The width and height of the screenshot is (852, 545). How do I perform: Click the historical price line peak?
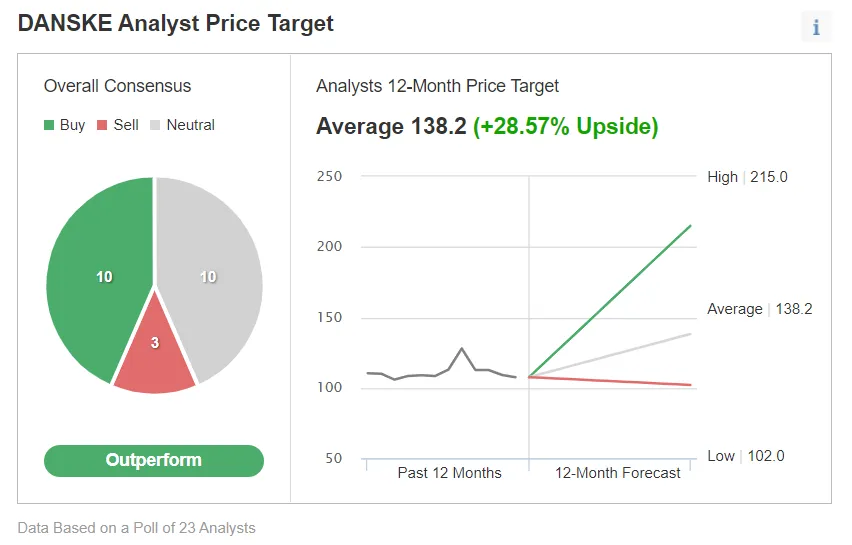(x=462, y=349)
